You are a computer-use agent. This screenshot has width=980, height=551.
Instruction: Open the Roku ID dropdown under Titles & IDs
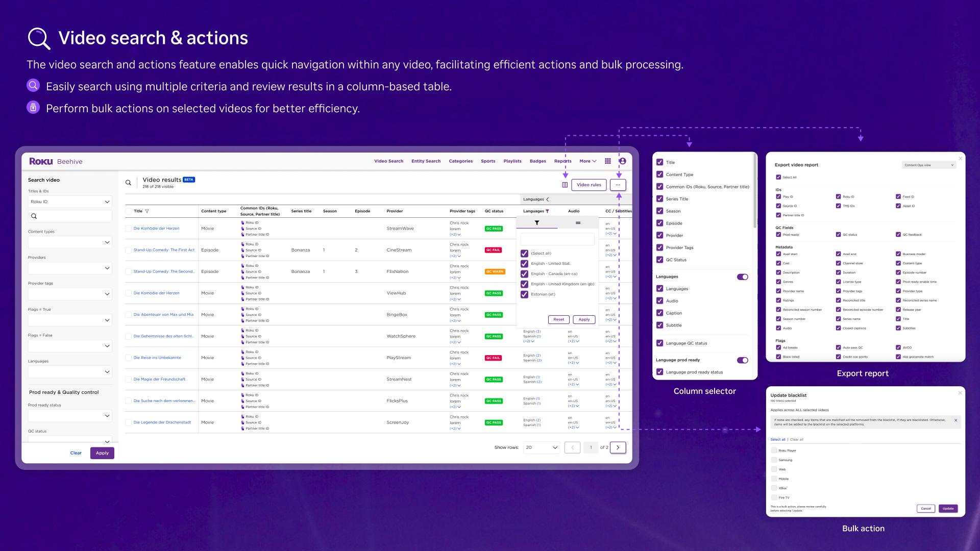click(70, 202)
